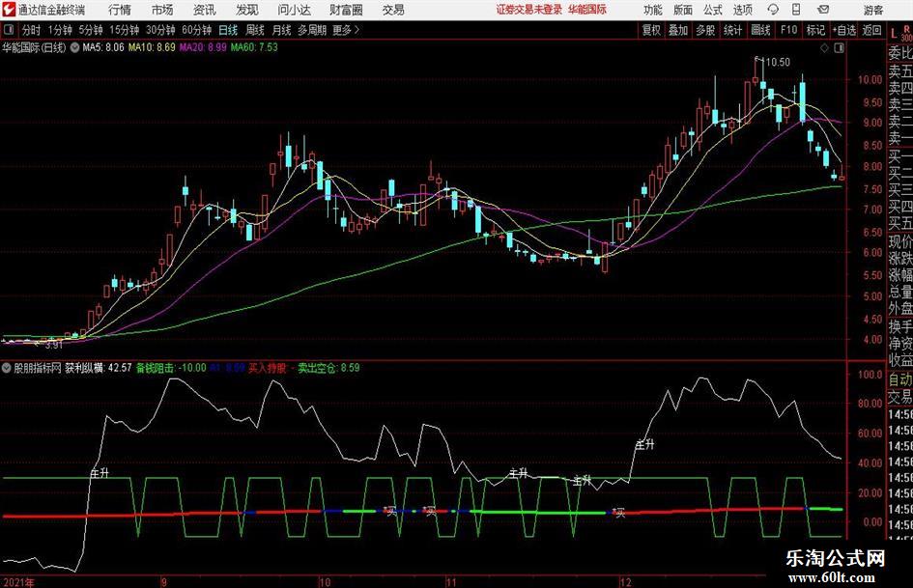This screenshot has width=913, height=588.
Task: Click the F10 company info button
Action: [789, 30]
